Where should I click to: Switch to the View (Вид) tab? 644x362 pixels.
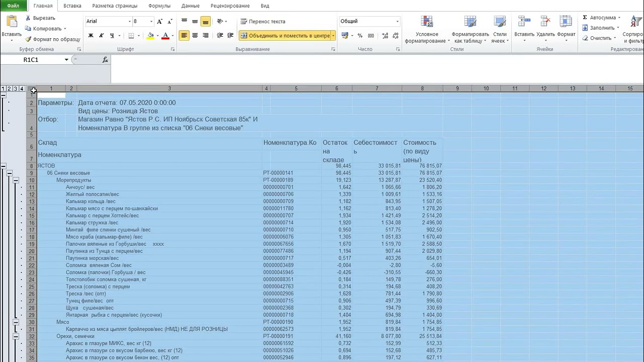tap(265, 6)
